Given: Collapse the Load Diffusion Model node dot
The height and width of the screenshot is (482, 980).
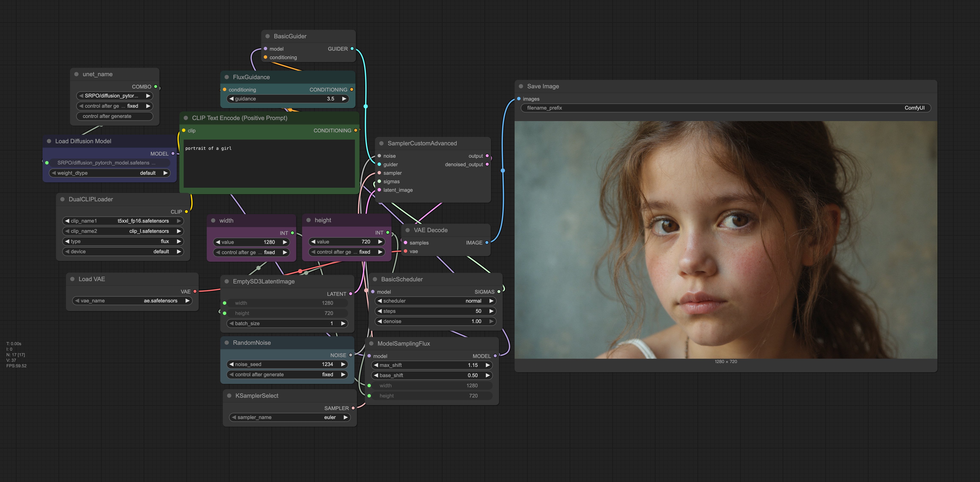Looking at the screenshot, I should pos(49,141).
